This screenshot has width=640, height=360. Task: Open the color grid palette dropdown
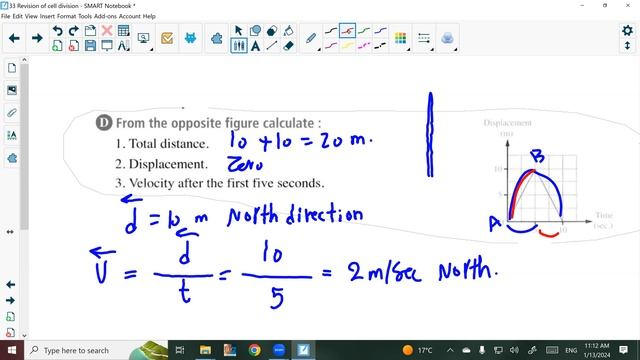coord(401,38)
